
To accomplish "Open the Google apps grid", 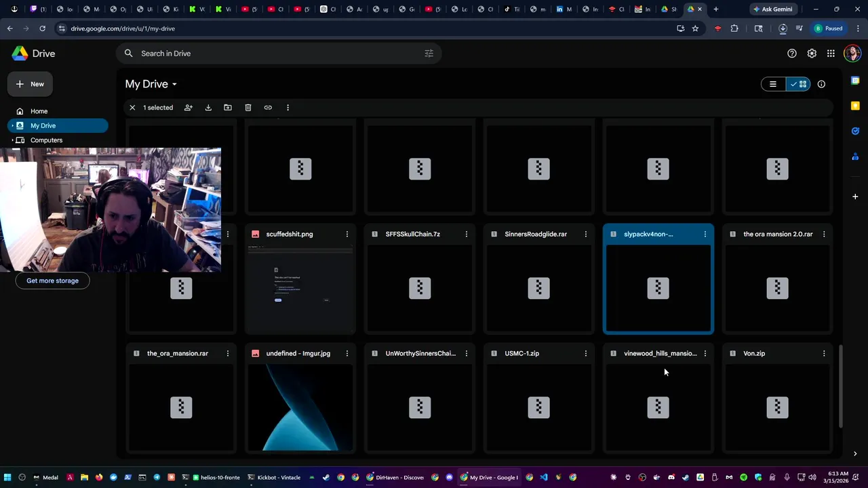I will point(831,54).
